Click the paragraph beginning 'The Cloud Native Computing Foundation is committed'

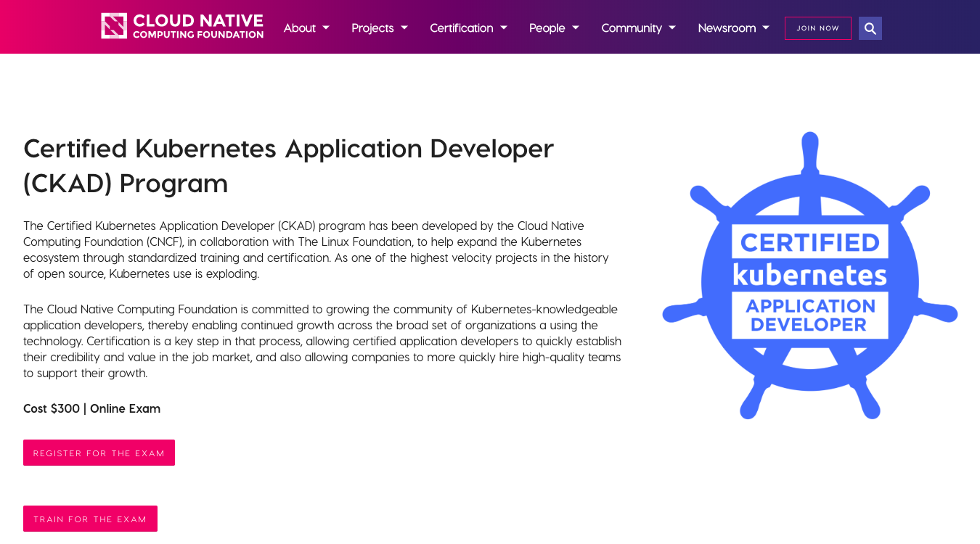(322, 341)
